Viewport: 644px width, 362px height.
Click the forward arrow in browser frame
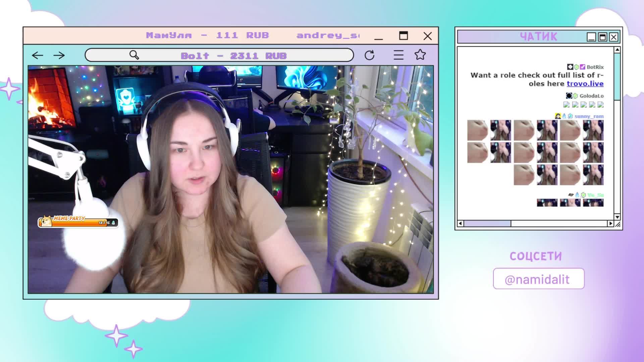pyautogui.click(x=59, y=55)
